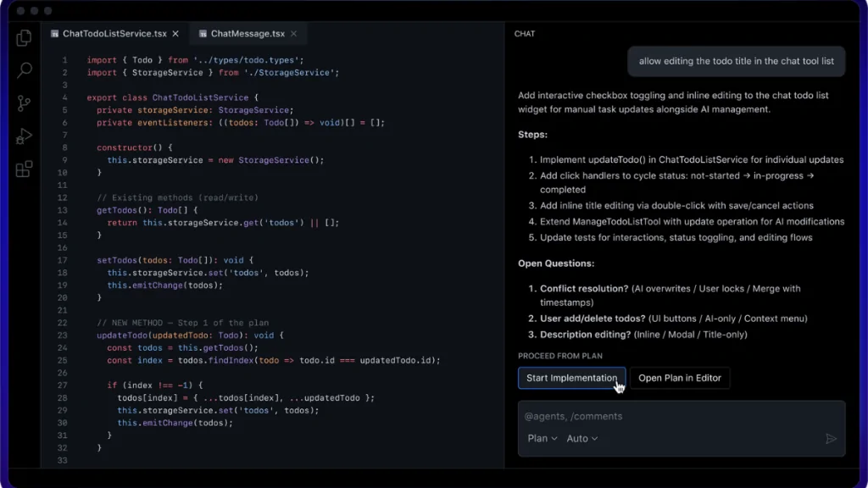This screenshot has width=868, height=488.
Task: Open the Extensions icon in sidebar
Action: point(24,169)
